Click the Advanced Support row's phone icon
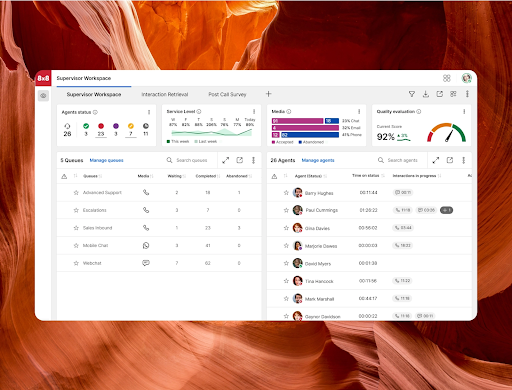 click(x=146, y=193)
